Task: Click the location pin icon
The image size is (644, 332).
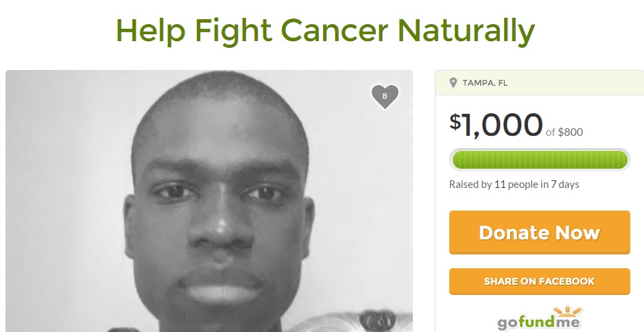Action: point(453,83)
